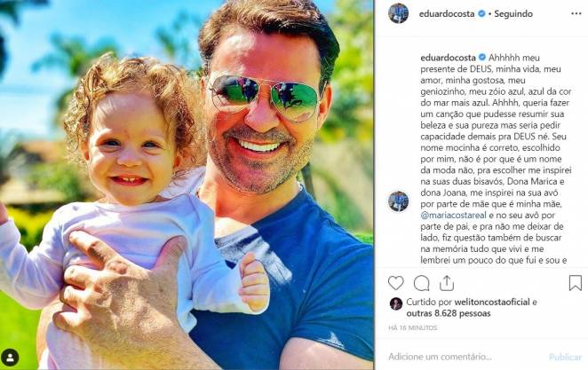Like the post with the heart icon

tap(395, 283)
